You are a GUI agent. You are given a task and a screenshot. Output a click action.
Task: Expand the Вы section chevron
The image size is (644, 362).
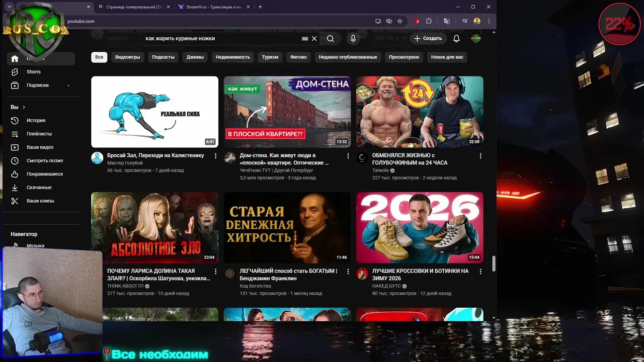tap(24, 107)
